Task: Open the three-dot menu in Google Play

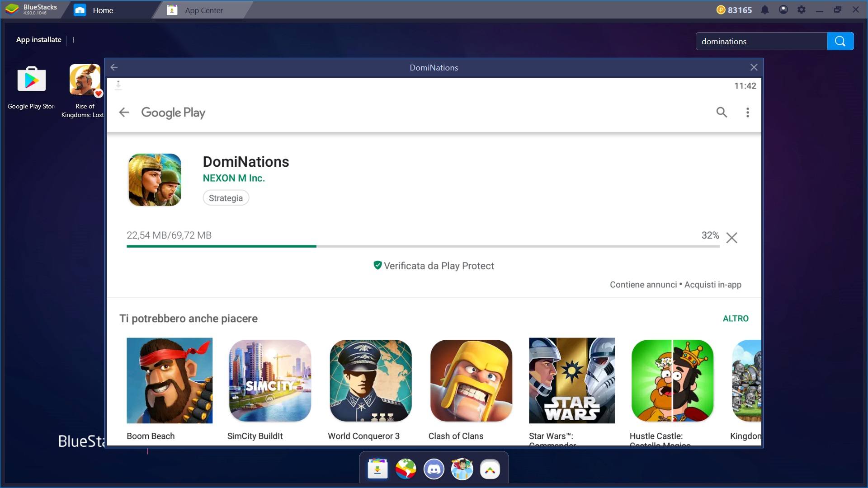Action: click(748, 112)
